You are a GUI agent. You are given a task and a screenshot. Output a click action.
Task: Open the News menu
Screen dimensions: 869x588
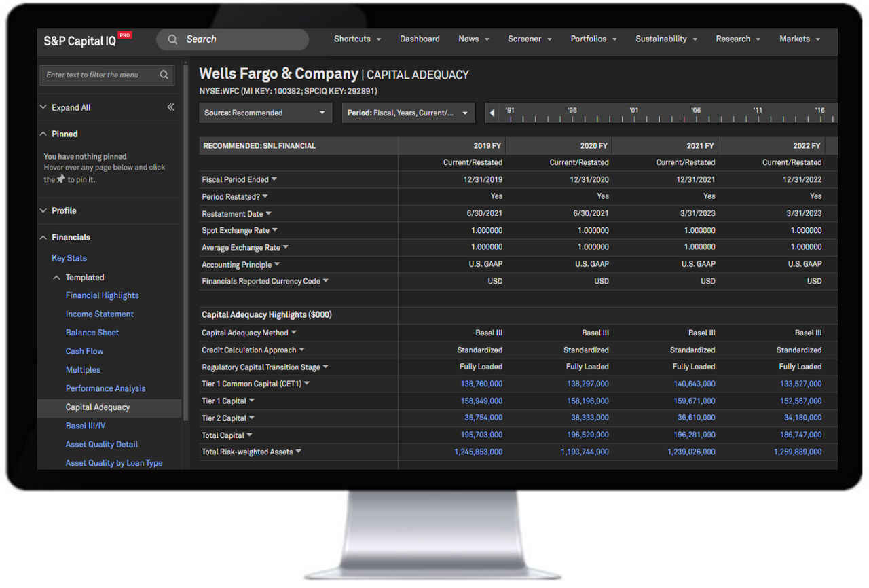[473, 39]
